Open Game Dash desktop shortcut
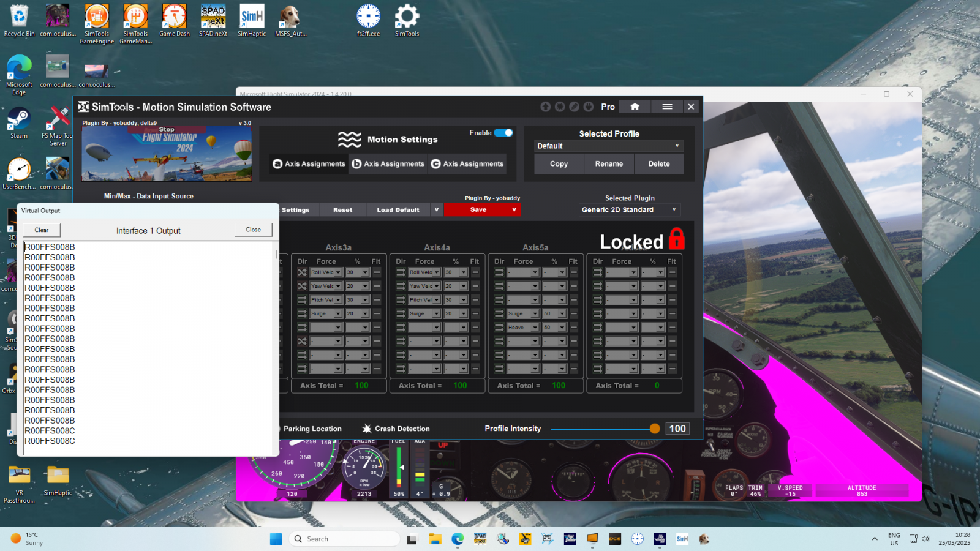The height and width of the screenshot is (551, 980). [x=175, y=21]
